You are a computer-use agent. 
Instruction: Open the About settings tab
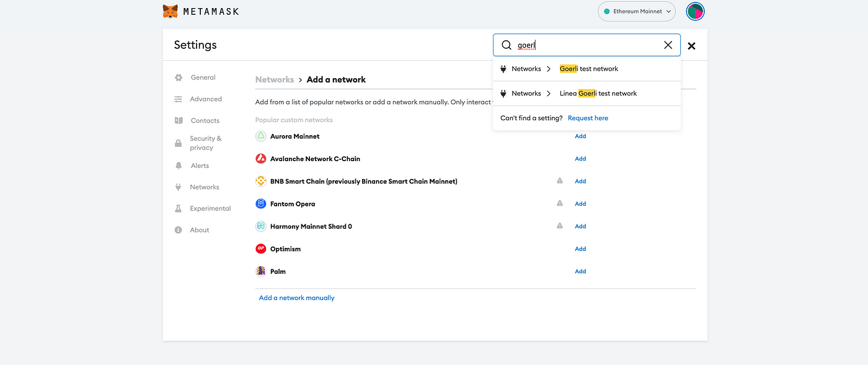coord(200,230)
